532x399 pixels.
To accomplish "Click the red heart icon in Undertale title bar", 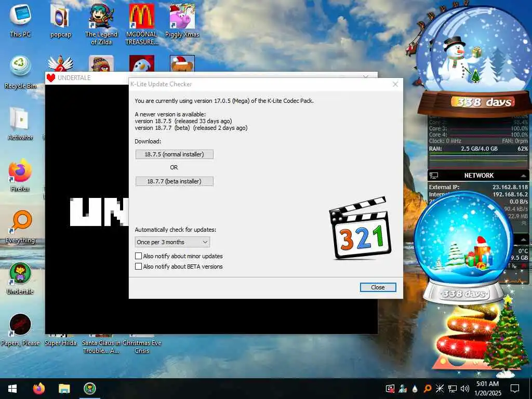I will coord(51,78).
